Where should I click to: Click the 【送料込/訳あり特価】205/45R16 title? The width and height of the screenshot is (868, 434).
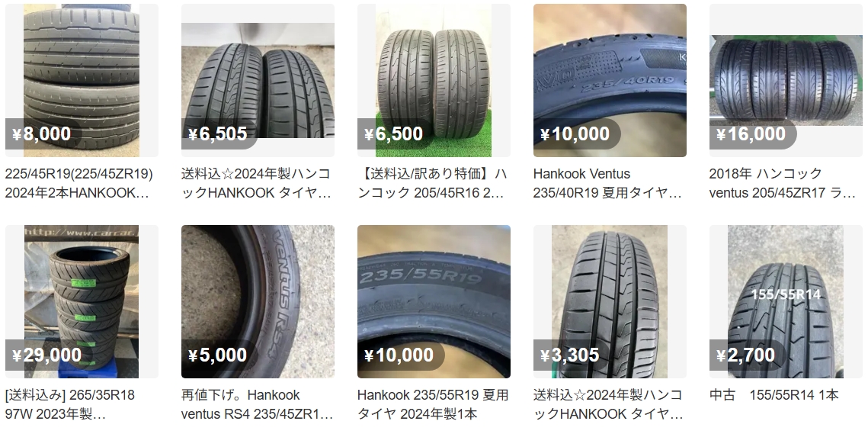pos(433,184)
